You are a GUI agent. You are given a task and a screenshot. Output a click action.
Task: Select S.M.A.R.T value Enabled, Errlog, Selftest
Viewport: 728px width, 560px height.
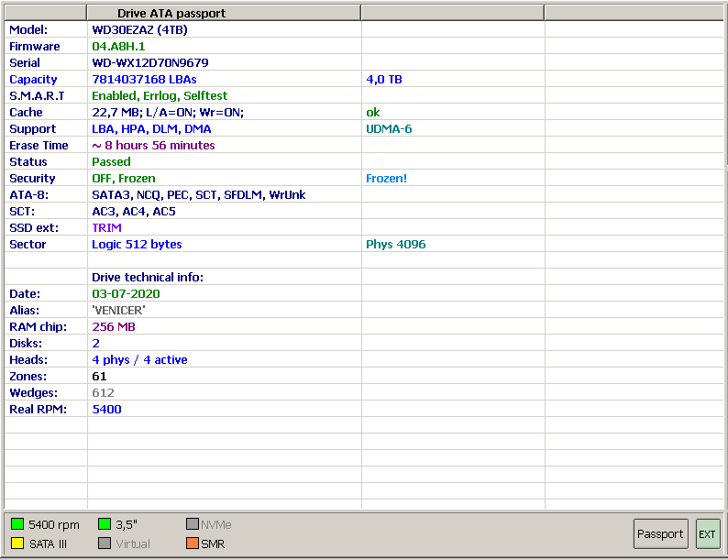(160, 95)
